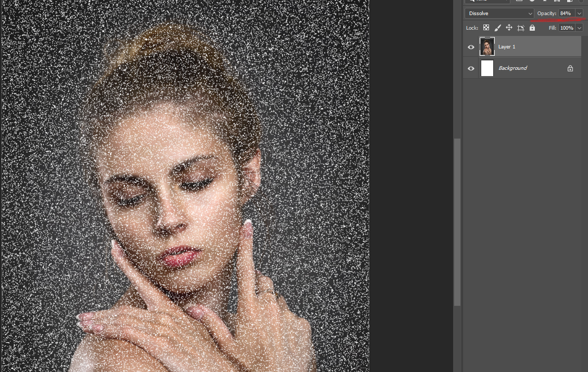
Task: Click the Background layer's lock icon
Action: pyautogui.click(x=570, y=68)
